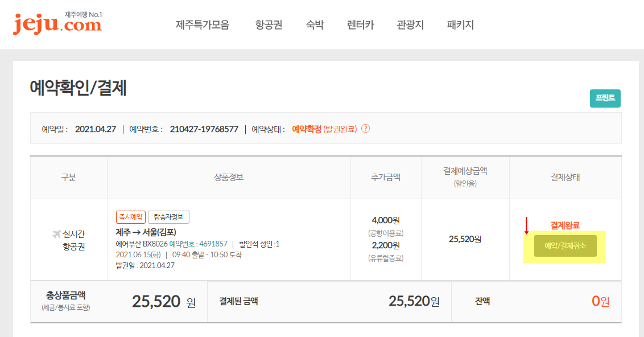Open the 관광지 menu
The image size is (644, 337).
410,24
